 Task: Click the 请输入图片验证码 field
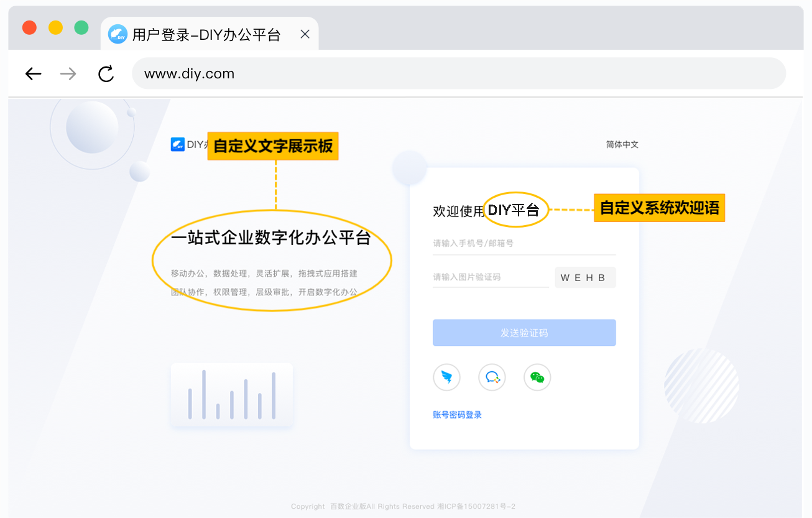pyautogui.click(x=490, y=277)
